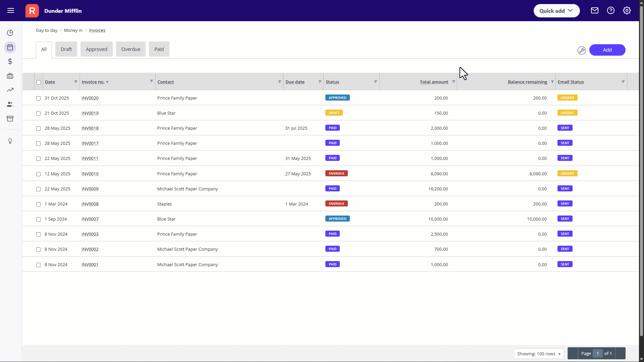Tick the checkbox for the INV0020 row
This screenshot has width=644, height=362.
(x=39, y=99)
